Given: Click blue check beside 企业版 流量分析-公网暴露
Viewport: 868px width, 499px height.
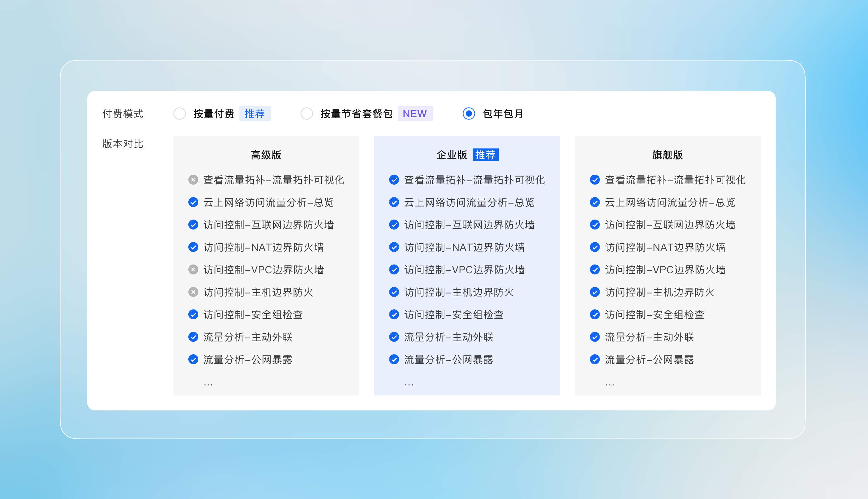Looking at the screenshot, I should tap(394, 360).
